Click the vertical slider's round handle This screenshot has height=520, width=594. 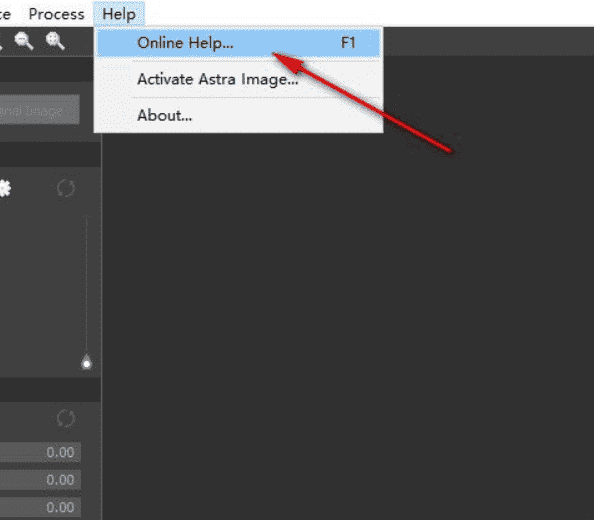(x=87, y=363)
